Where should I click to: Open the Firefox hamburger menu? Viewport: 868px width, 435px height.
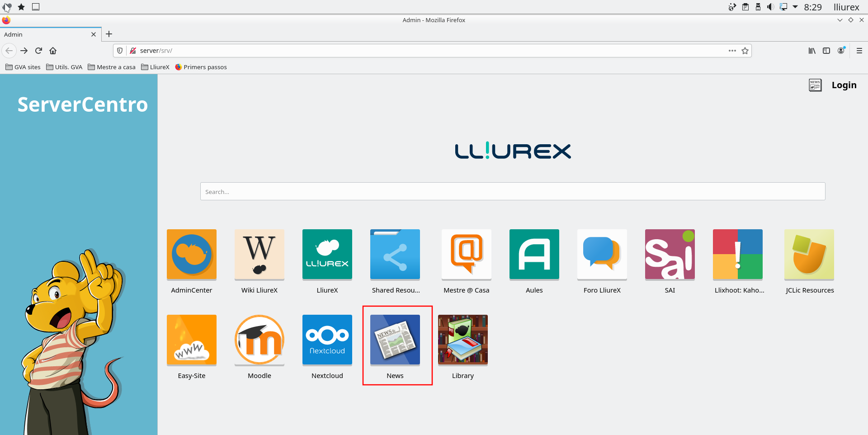pyautogui.click(x=859, y=51)
